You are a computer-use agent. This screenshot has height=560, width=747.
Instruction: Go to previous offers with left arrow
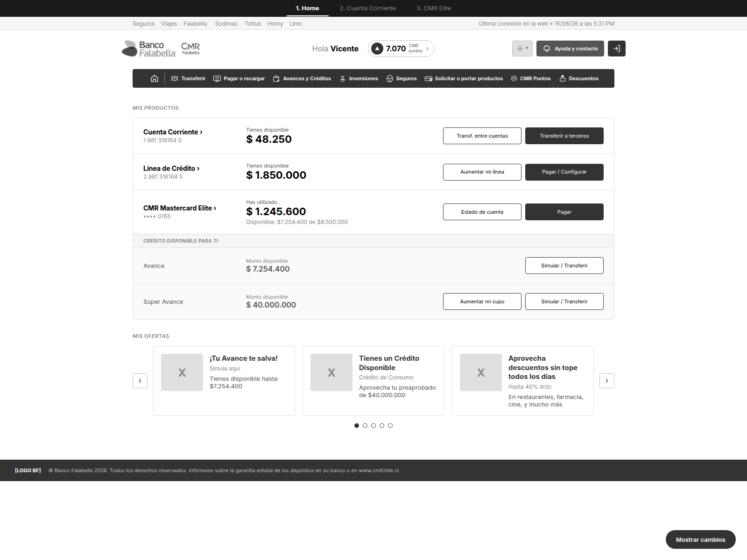tap(140, 381)
